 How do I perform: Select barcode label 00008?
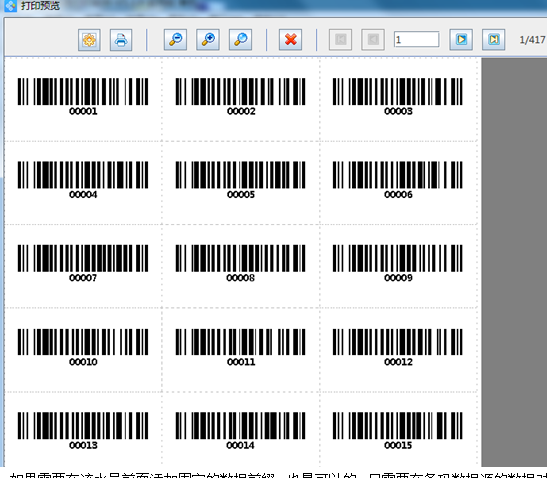(240, 263)
